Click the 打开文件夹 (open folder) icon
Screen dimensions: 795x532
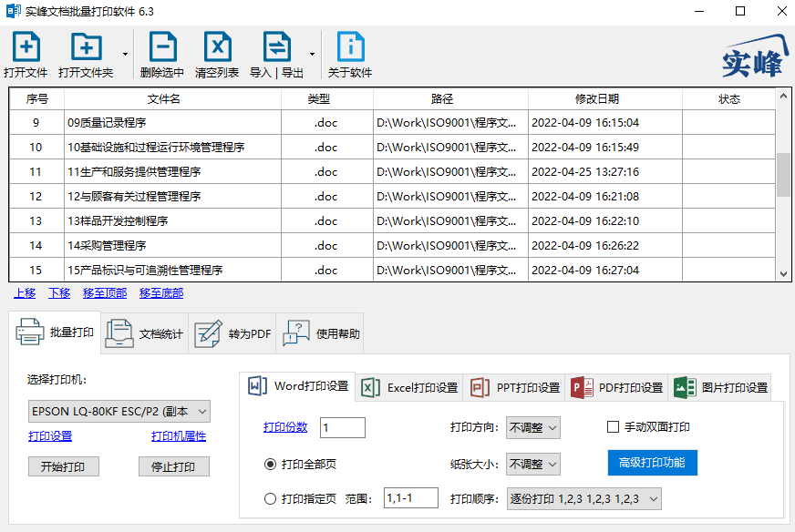(86, 55)
